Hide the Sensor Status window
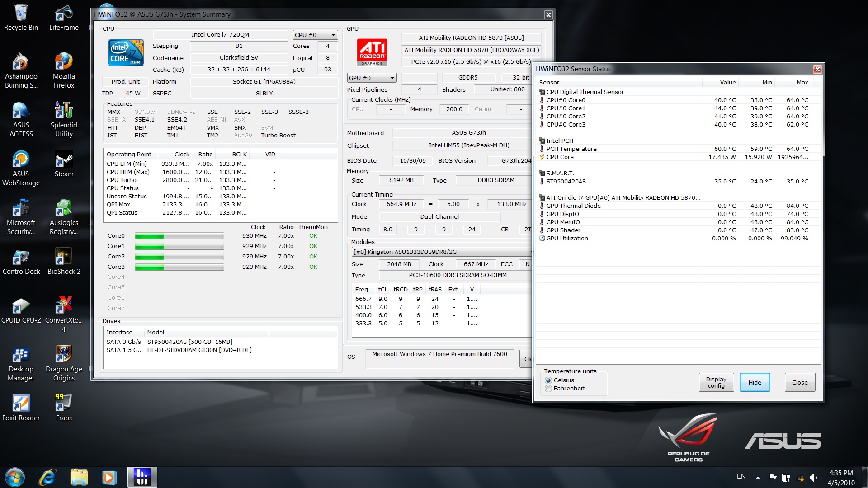This screenshot has width=868, height=488. (x=755, y=382)
